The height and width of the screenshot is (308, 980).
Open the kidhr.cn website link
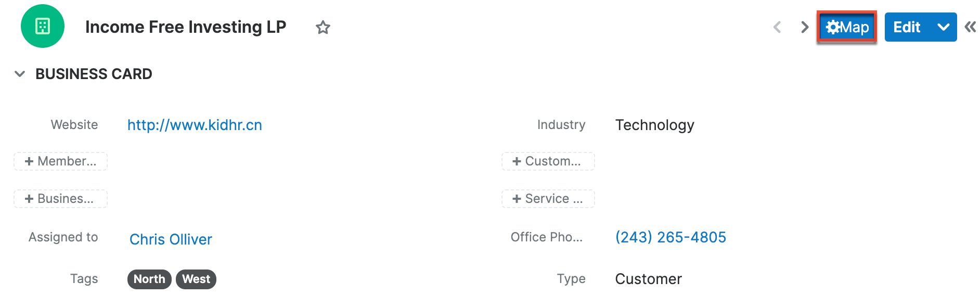(x=195, y=125)
